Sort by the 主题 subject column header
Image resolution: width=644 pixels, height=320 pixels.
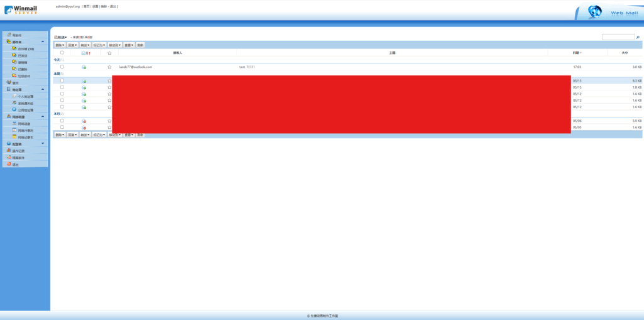click(x=392, y=53)
